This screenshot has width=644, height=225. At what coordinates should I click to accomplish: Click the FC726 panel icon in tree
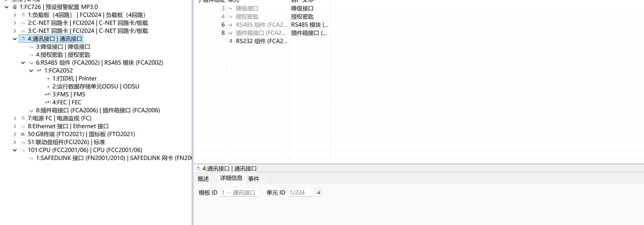[15, 7]
